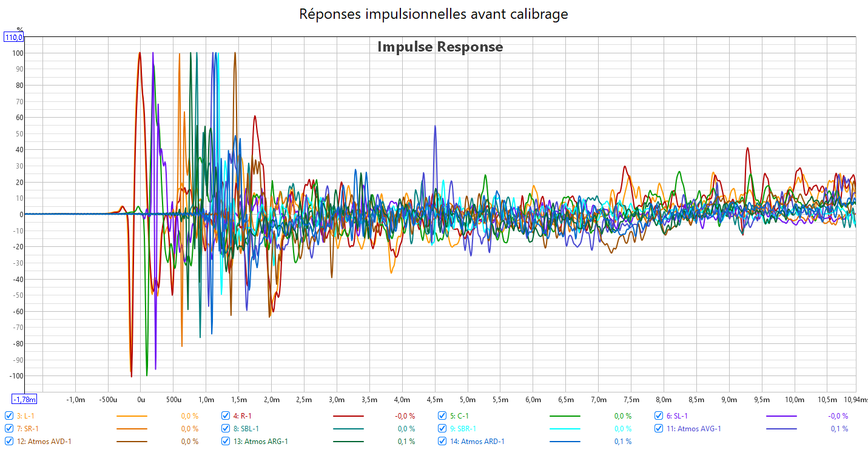The width and height of the screenshot is (868, 461).
Task: Click the -1,78m time axis start field
Action: [25, 399]
